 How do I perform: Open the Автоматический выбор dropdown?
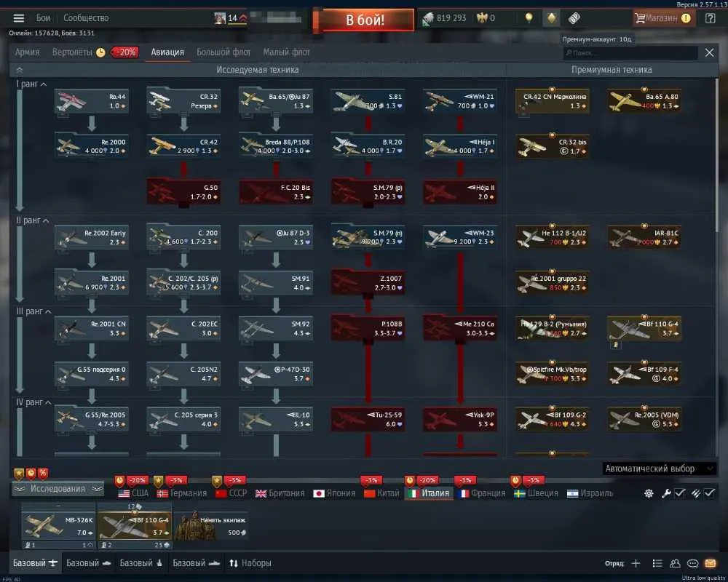pos(659,469)
